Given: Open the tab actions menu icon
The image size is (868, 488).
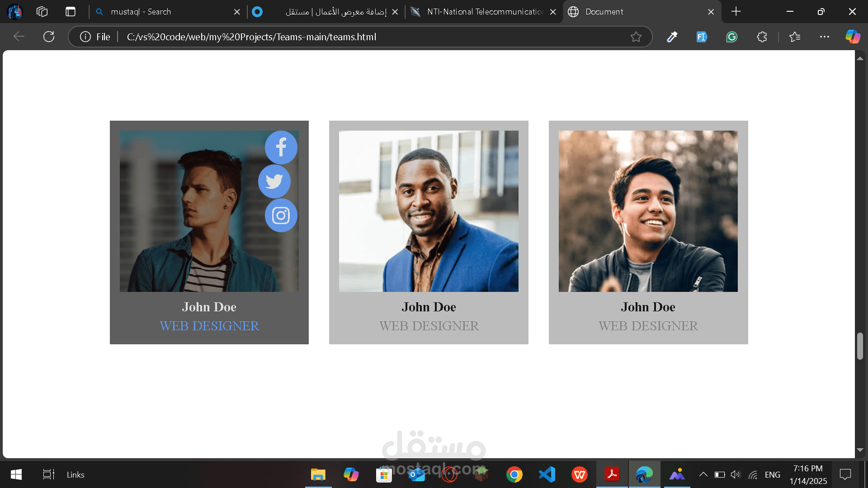Looking at the screenshot, I should coord(71,12).
